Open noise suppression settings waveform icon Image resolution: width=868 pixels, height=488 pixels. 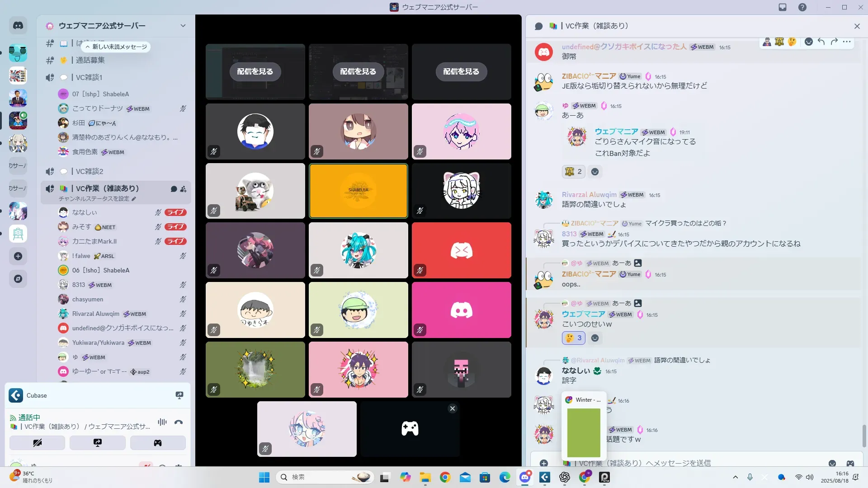click(162, 422)
